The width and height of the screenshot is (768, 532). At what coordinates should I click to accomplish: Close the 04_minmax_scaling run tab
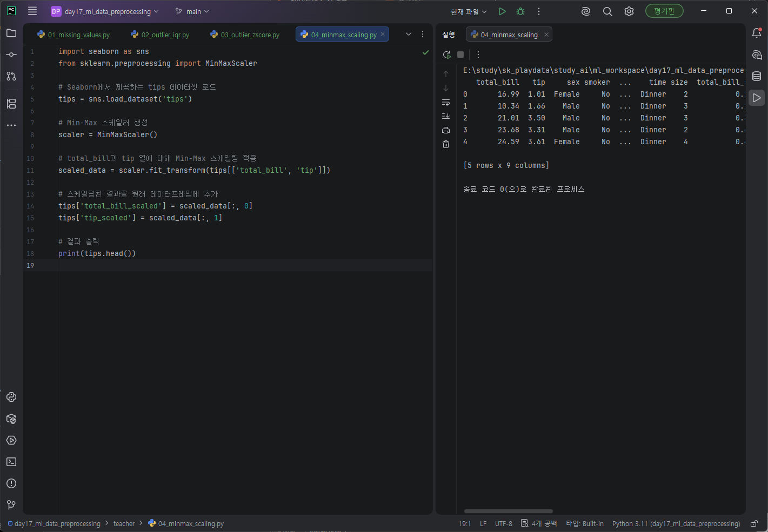(x=546, y=35)
